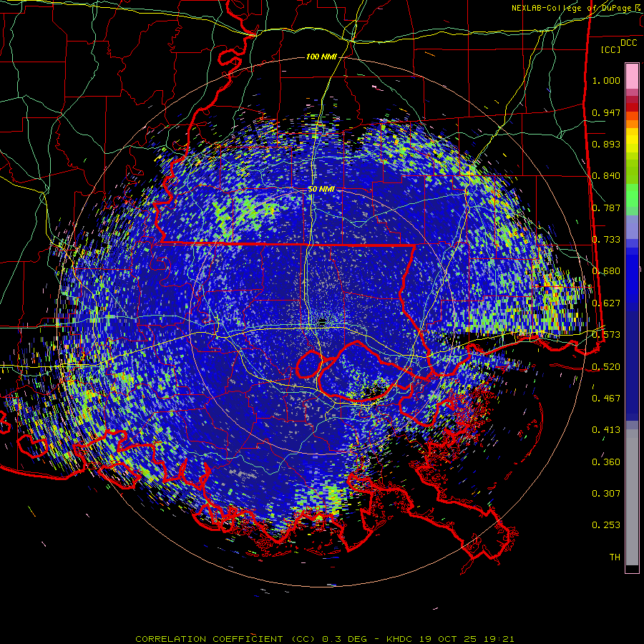Click the KHDC station identifier in the caption

pyautogui.click(x=400, y=639)
